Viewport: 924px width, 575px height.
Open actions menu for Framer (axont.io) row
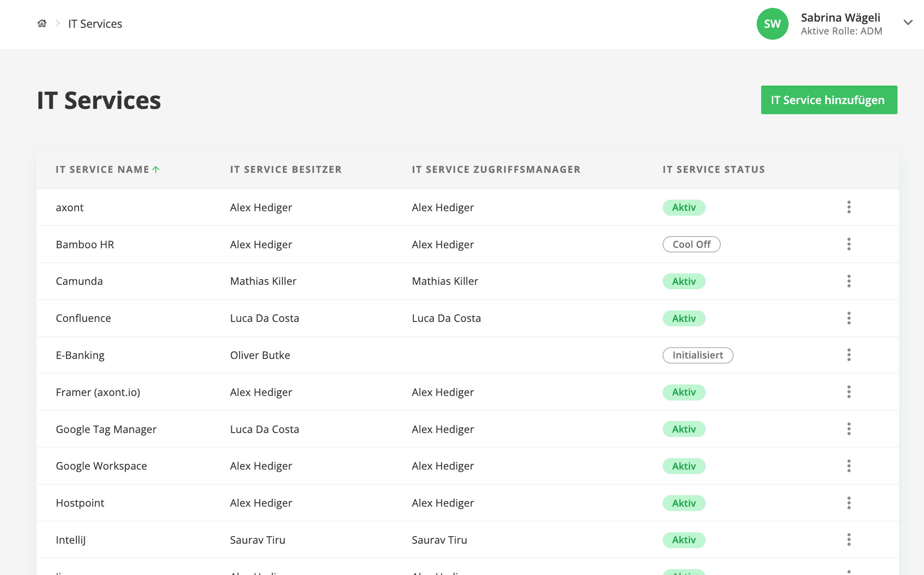(849, 392)
